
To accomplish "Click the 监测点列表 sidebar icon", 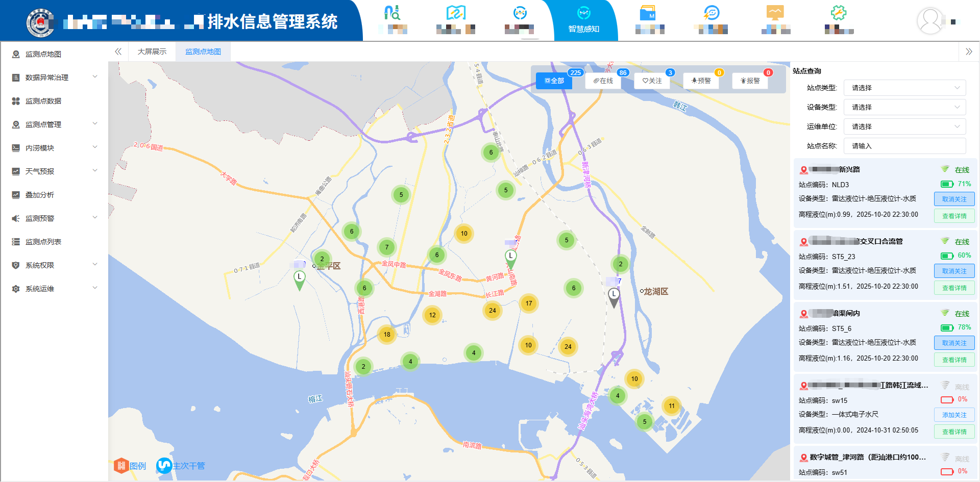I will pyautogui.click(x=16, y=242).
